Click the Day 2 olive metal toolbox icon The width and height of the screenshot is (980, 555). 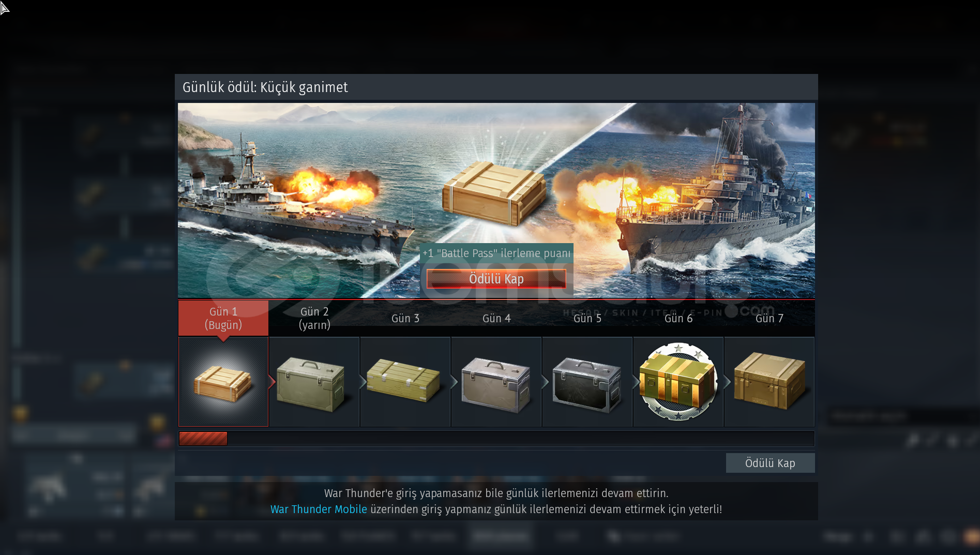coord(311,384)
